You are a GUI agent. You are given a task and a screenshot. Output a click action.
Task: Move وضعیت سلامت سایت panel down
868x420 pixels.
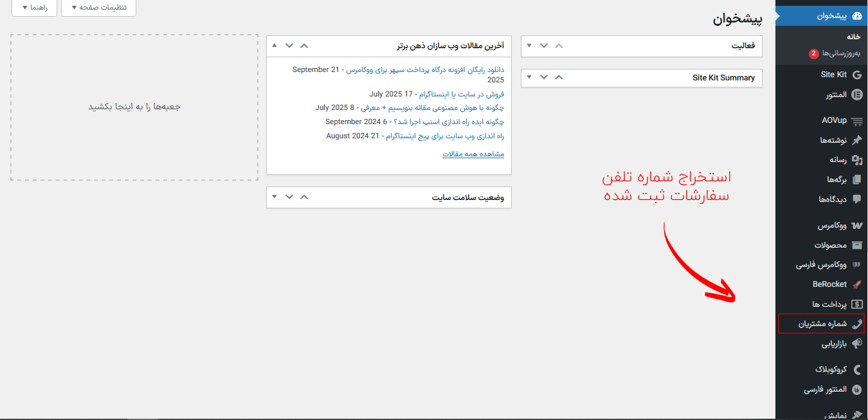[x=289, y=197]
